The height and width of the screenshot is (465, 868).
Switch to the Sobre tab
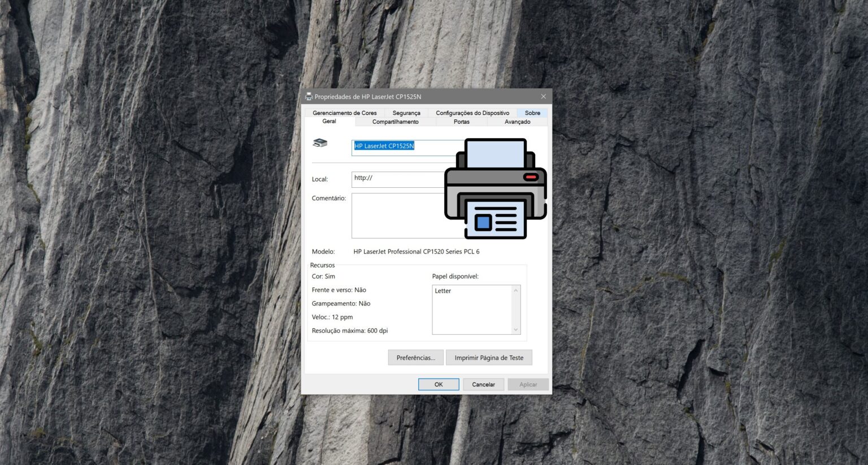[532, 113]
